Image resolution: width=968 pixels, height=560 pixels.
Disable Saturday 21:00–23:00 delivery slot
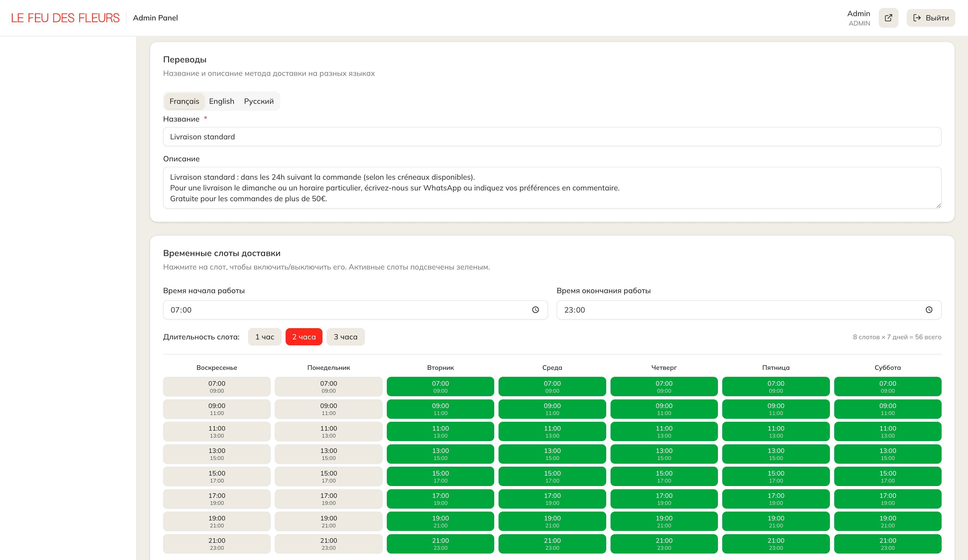coord(887,544)
